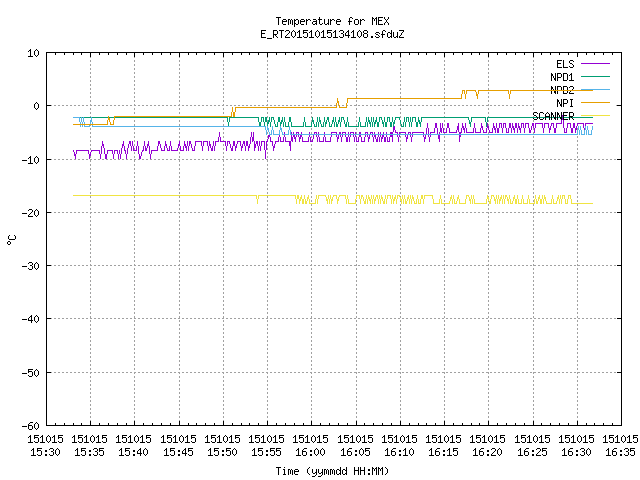Click the y-axis value 10

33,53
